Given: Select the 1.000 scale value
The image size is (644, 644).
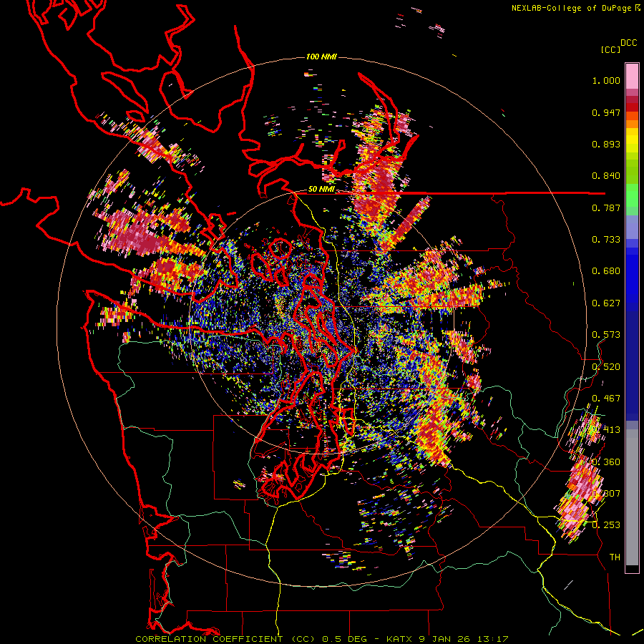Looking at the screenshot, I should [x=606, y=80].
